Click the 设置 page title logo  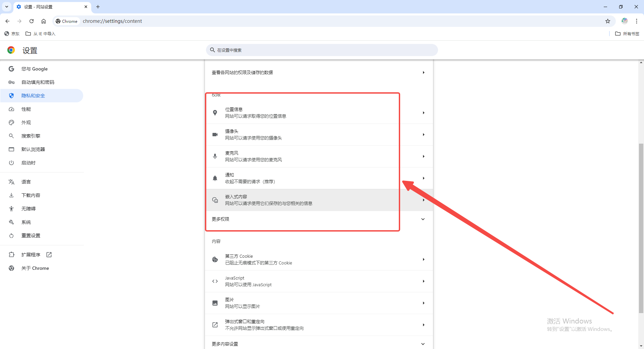(x=11, y=50)
